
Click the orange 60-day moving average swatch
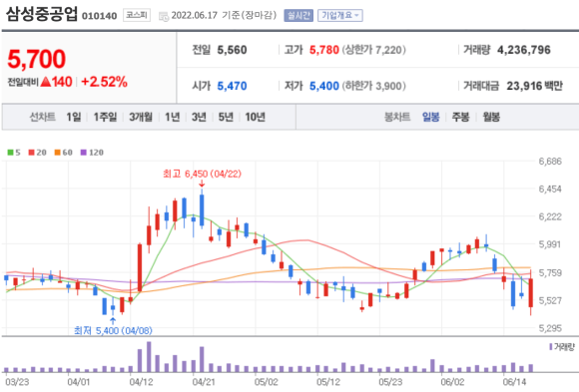(x=57, y=153)
